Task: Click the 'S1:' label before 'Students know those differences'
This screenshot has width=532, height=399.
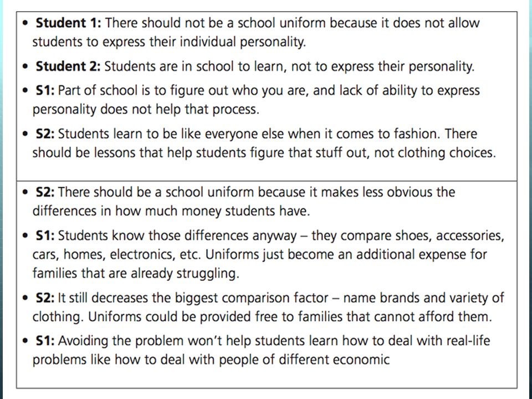Action: pyautogui.click(x=45, y=236)
